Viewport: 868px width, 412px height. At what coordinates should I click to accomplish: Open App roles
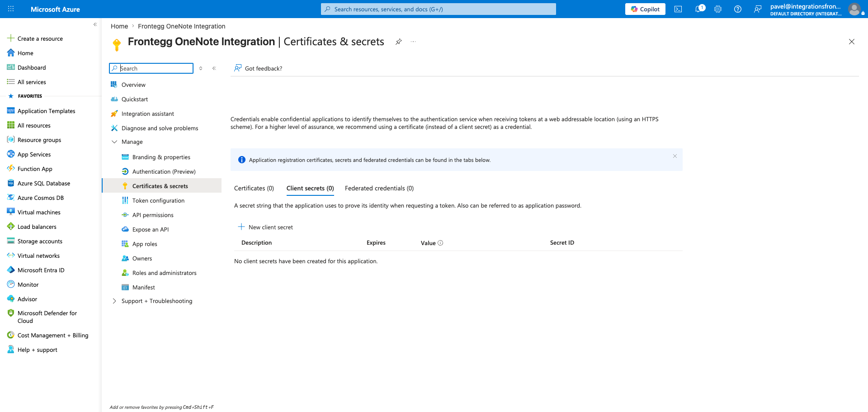coord(145,244)
